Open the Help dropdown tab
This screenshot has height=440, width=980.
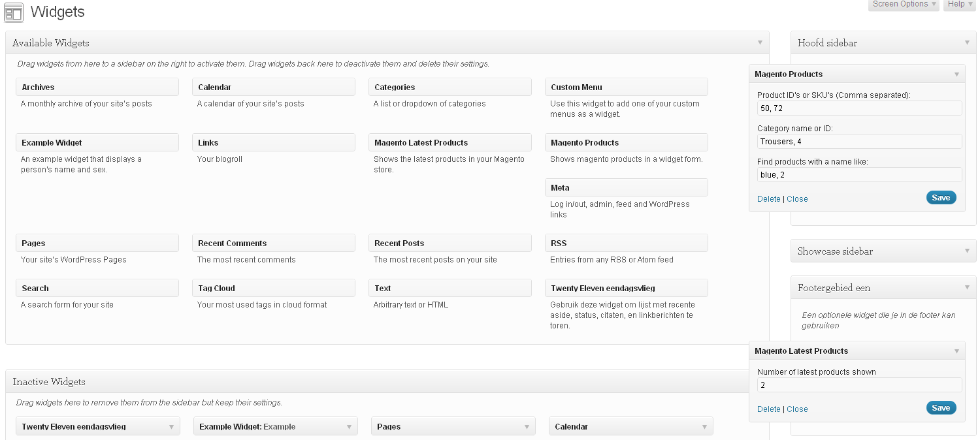(x=960, y=5)
